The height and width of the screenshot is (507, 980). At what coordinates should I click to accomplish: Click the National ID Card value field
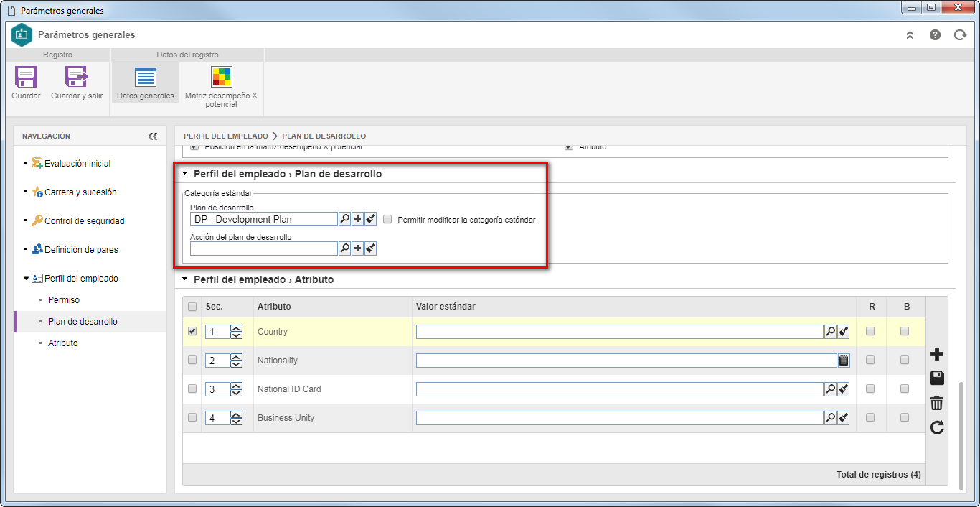619,389
